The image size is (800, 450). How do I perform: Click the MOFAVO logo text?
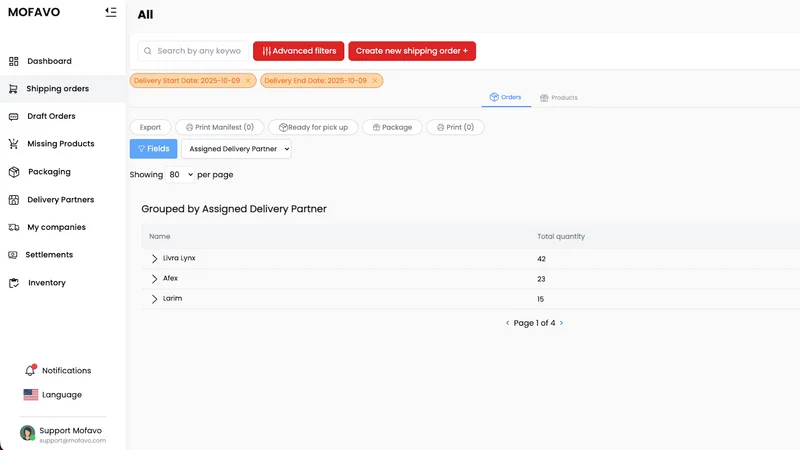[x=34, y=12]
